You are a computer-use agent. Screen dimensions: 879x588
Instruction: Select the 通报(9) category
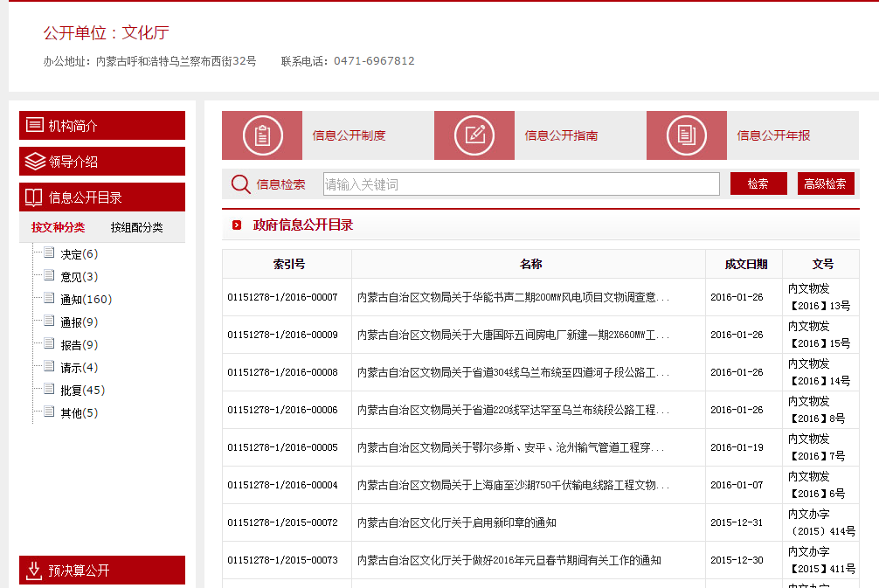coord(79,322)
